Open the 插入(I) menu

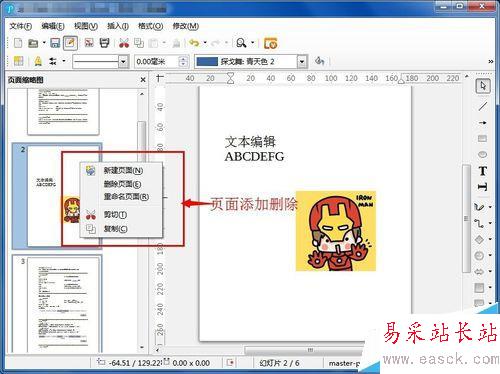(x=118, y=26)
